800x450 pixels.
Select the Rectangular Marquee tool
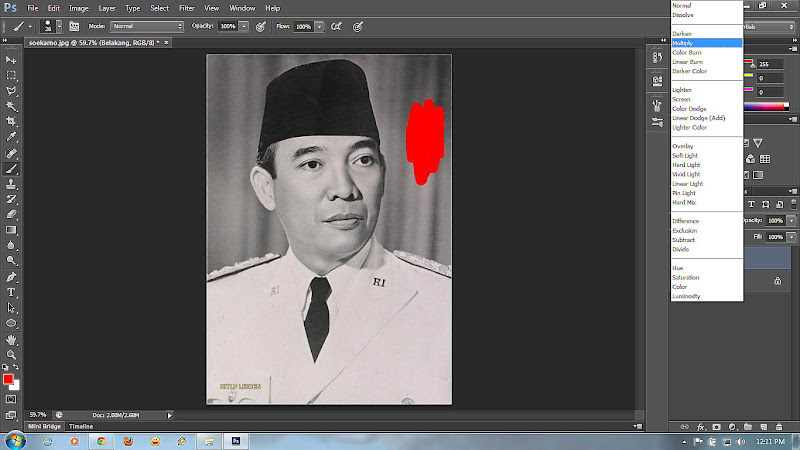point(11,76)
